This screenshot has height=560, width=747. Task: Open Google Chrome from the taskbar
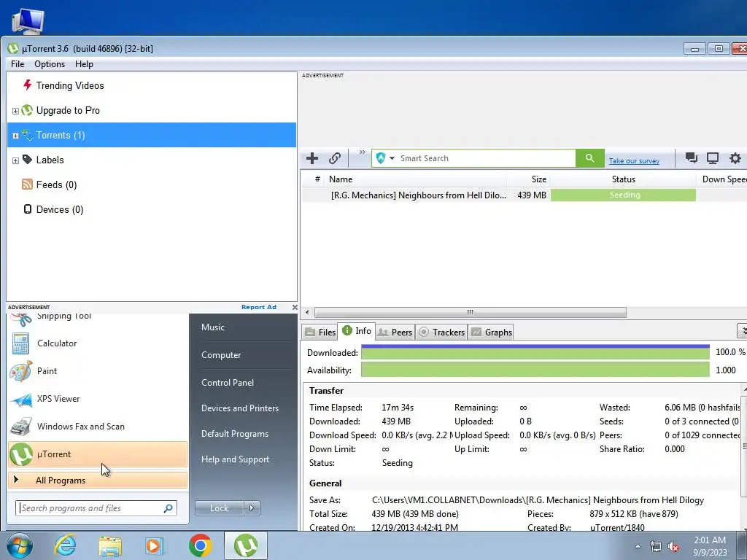click(200, 545)
